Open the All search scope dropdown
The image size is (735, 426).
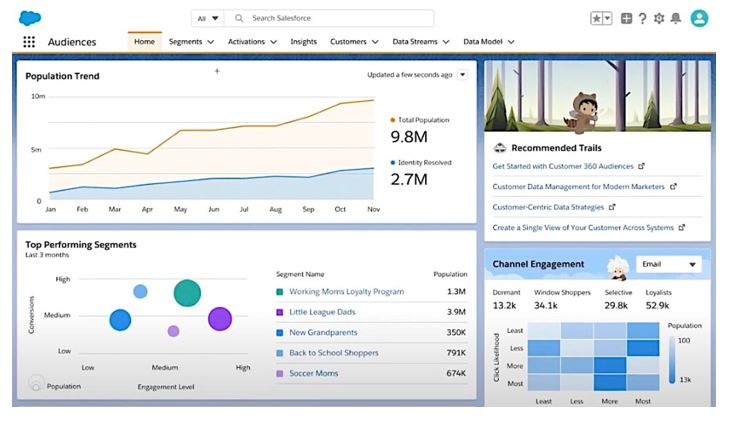tap(208, 18)
